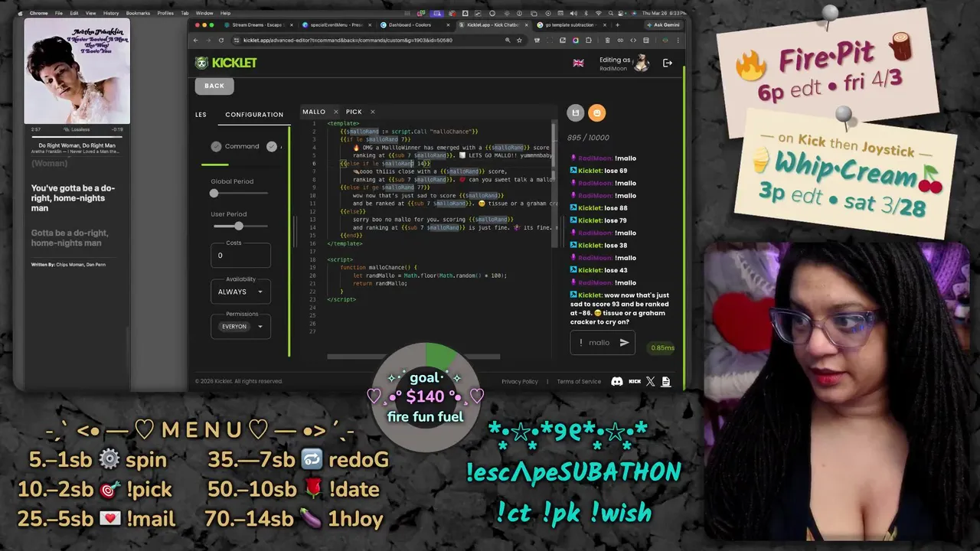This screenshot has width=980, height=551.
Task: Open the Terms of Service link
Action: coord(579,381)
